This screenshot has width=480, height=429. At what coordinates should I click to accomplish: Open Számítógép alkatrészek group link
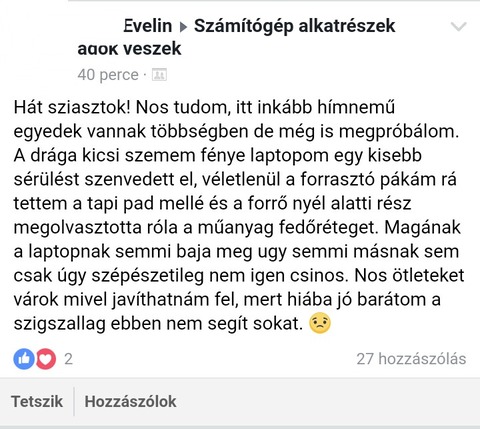tap(295, 26)
